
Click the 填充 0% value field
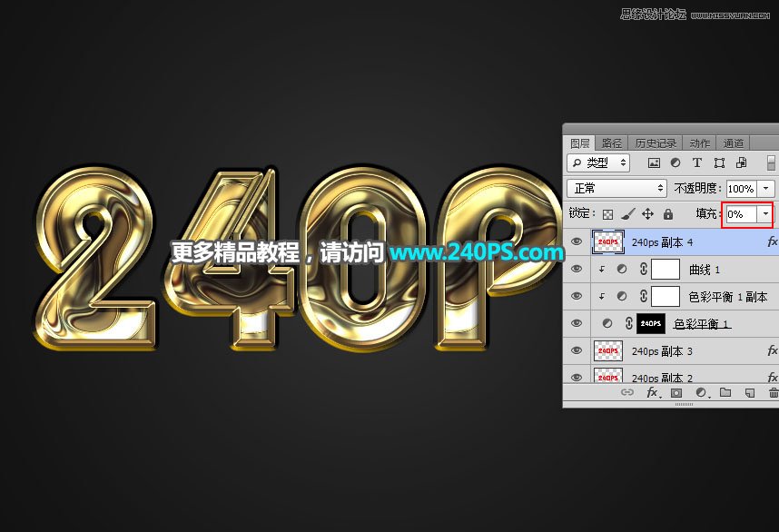741,214
